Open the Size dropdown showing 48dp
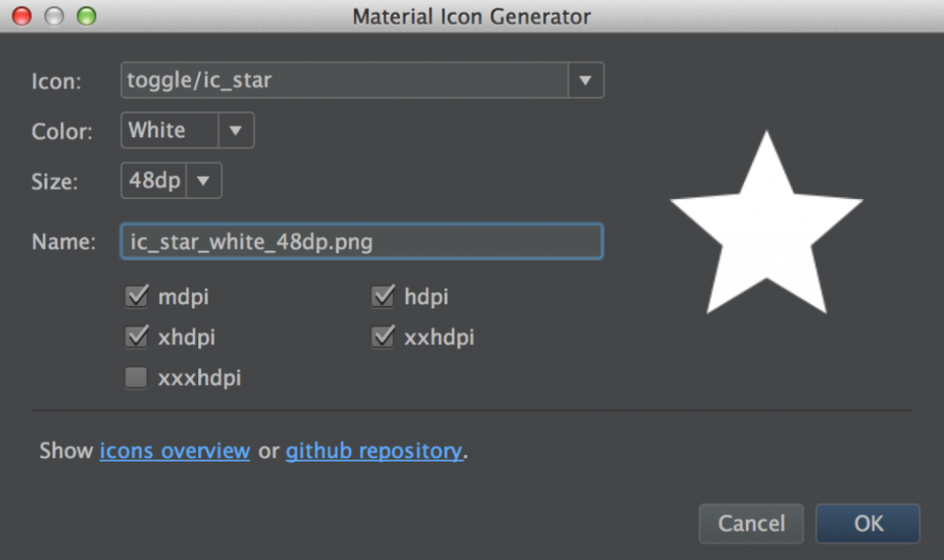Image resolution: width=944 pixels, height=560 pixels. point(204,181)
